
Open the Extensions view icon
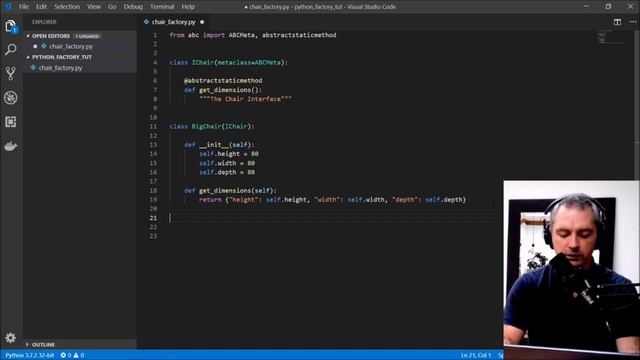pos(11,122)
